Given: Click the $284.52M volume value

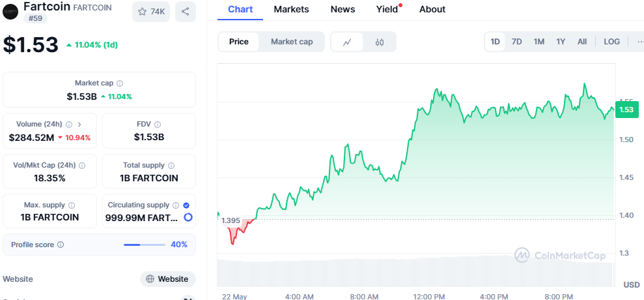Looking at the screenshot, I should pyautogui.click(x=32, y=137).
